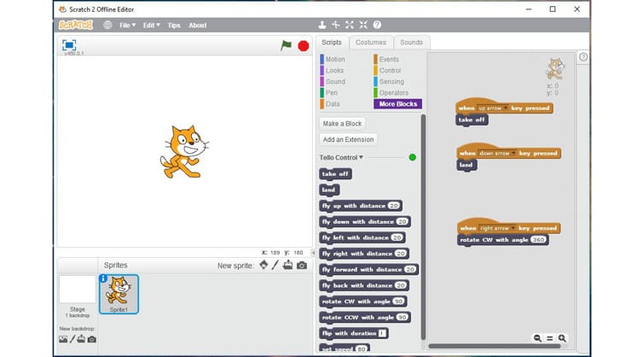
Task: Stop all scripts with the red stop button
Action: [303, 46]
